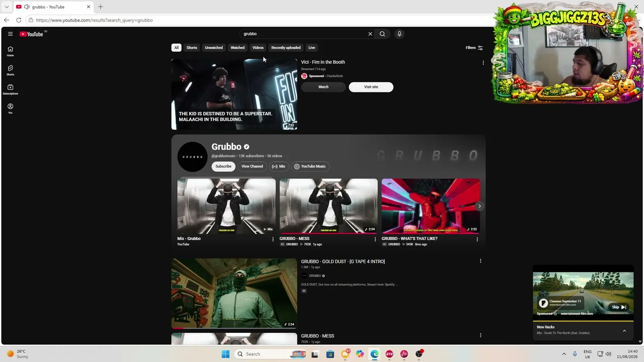Click the ad progress bar in the miniplayer

coord(583,320)
